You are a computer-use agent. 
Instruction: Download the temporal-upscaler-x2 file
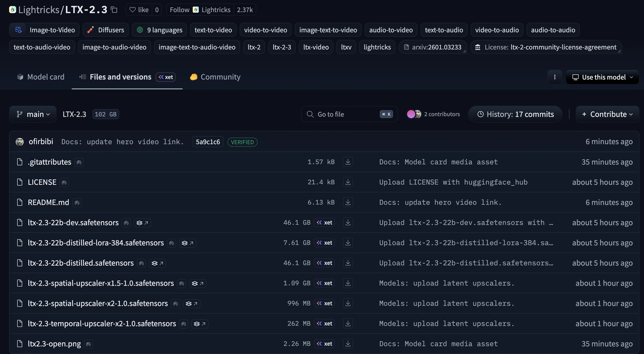coord(348,323)
